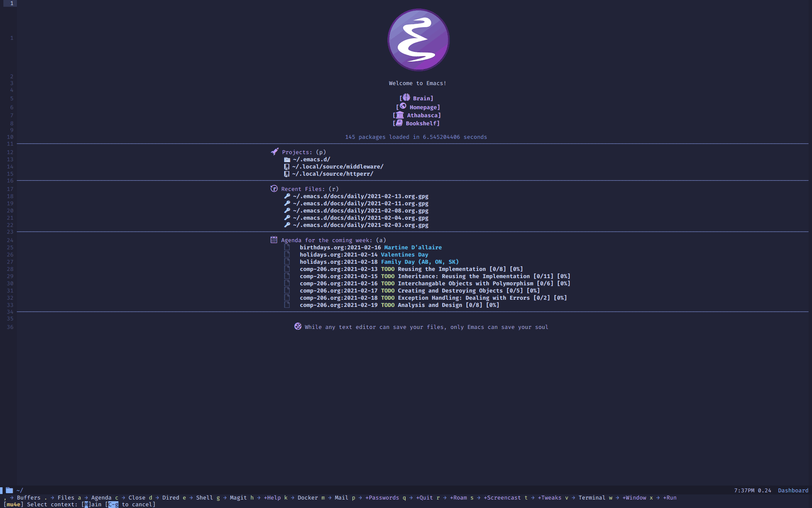Click Docker icon in bottom menu bar
Screen dimensions: 812x508
click(x=307, y=497)
